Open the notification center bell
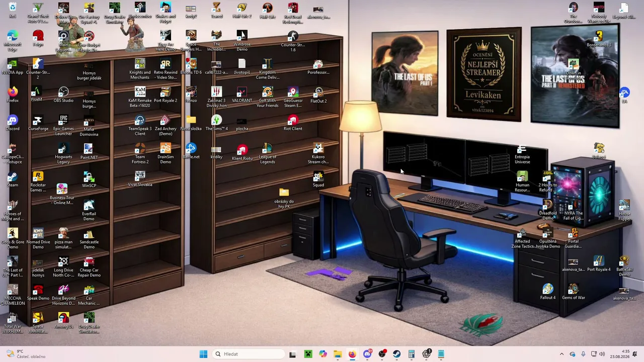This screenshot has height=362, width=644. (635, 354)
